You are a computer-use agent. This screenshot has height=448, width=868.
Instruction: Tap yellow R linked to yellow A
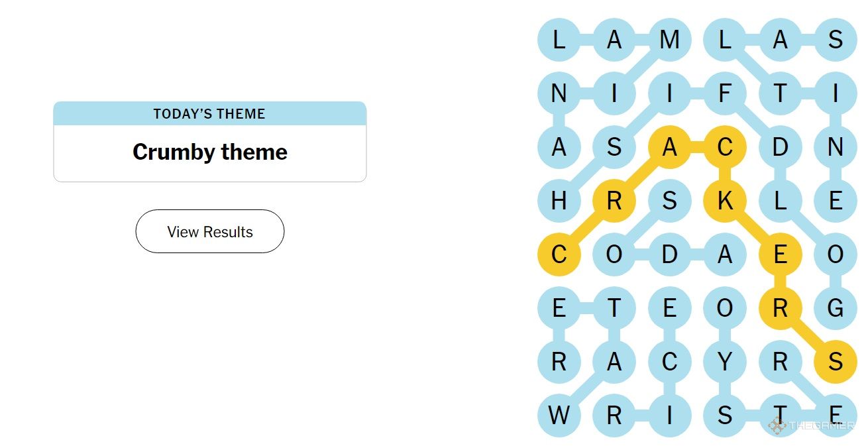614,200
